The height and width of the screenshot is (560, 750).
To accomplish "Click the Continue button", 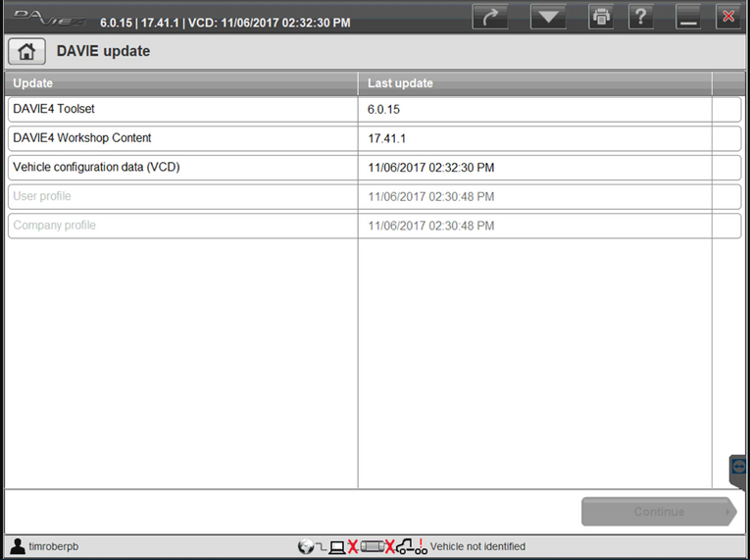I will [658, 512].
